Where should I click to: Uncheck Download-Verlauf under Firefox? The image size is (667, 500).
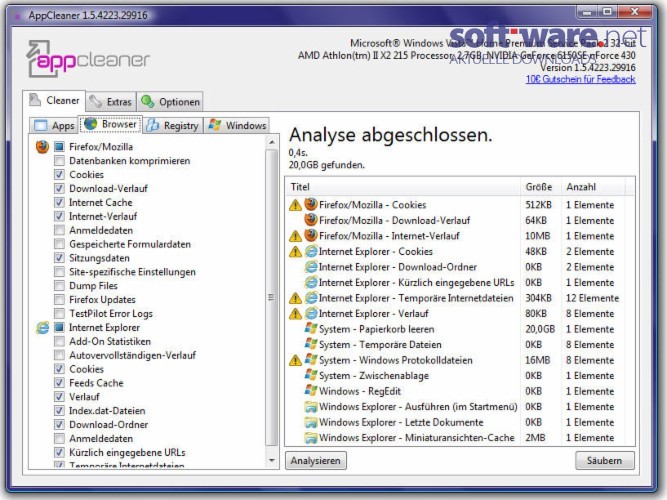tap(59, 189)
